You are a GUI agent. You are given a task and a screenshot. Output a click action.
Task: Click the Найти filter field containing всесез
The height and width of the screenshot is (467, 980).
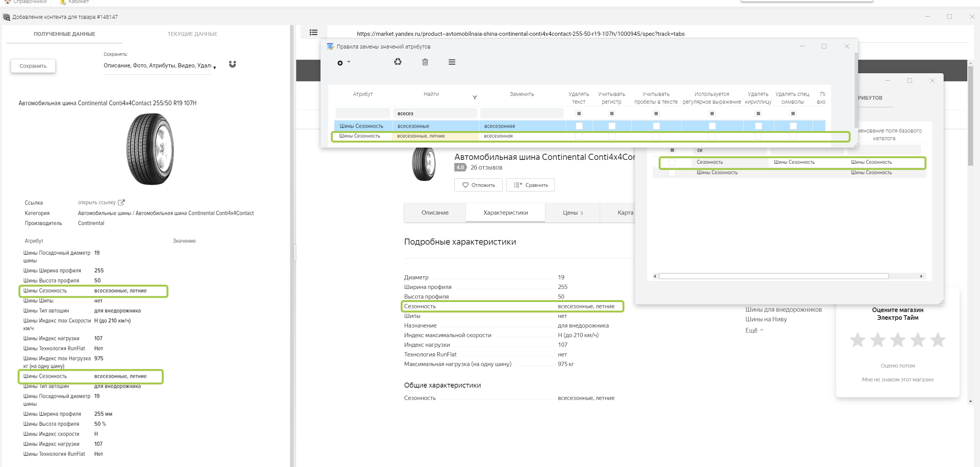(435, 113)
